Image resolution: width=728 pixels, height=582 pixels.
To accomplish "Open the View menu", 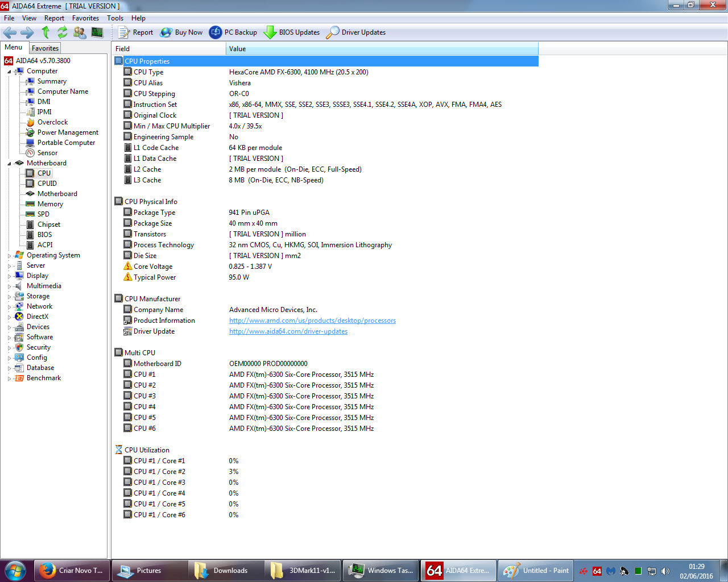I will click(29, 18).
